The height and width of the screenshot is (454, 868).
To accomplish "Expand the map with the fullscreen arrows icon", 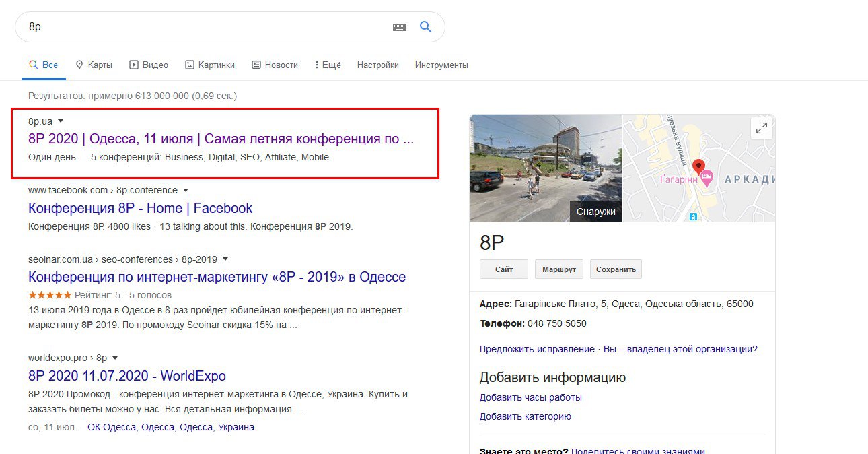I will pos(761,128).
